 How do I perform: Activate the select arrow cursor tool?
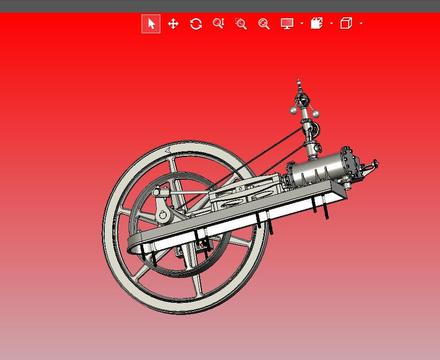(151, 24)
